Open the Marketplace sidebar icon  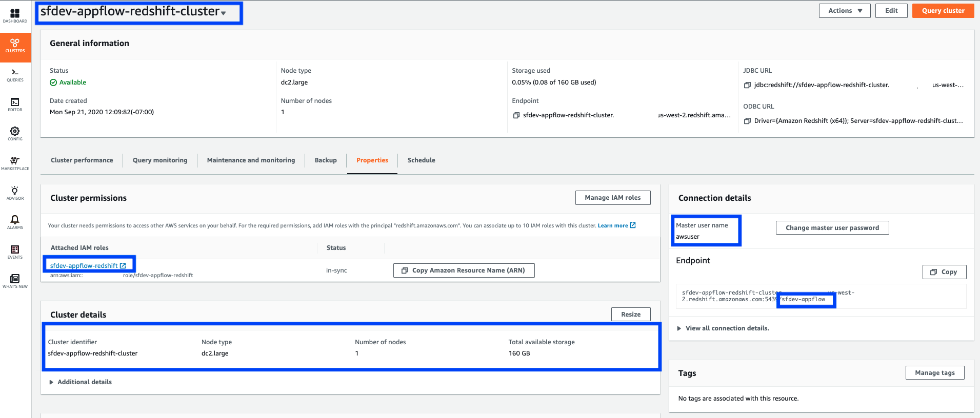[x=15, y=163]
